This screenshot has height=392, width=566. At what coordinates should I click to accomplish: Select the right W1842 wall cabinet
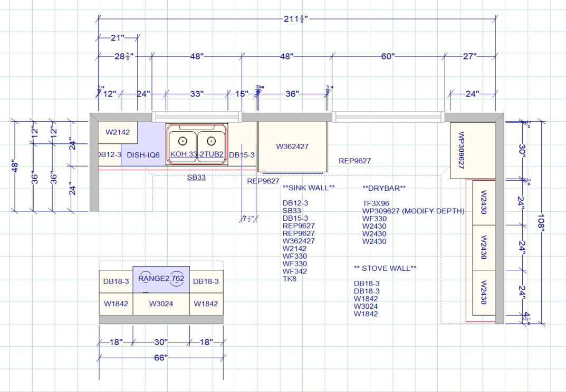[206, 303]
